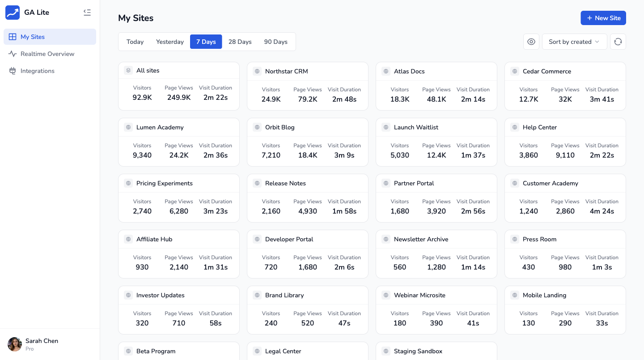This screenshot has width=644, height=360.
Task: Click the globe icon for Developer Portal
Action: (257, 239)
